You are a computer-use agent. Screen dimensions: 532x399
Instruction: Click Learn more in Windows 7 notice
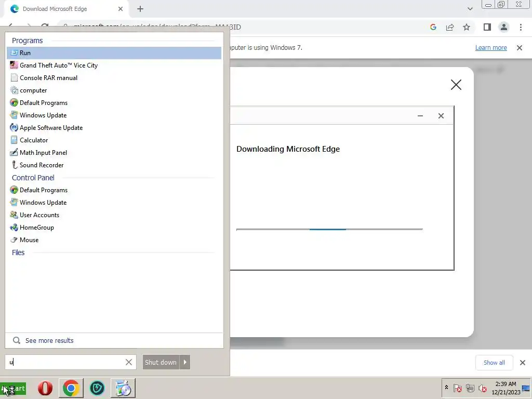pos(491,48)
